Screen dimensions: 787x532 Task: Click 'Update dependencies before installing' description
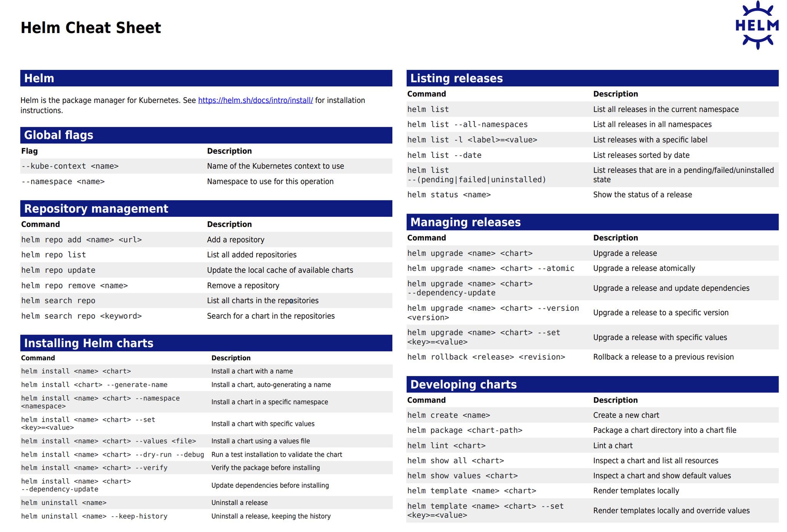point(270,486)
